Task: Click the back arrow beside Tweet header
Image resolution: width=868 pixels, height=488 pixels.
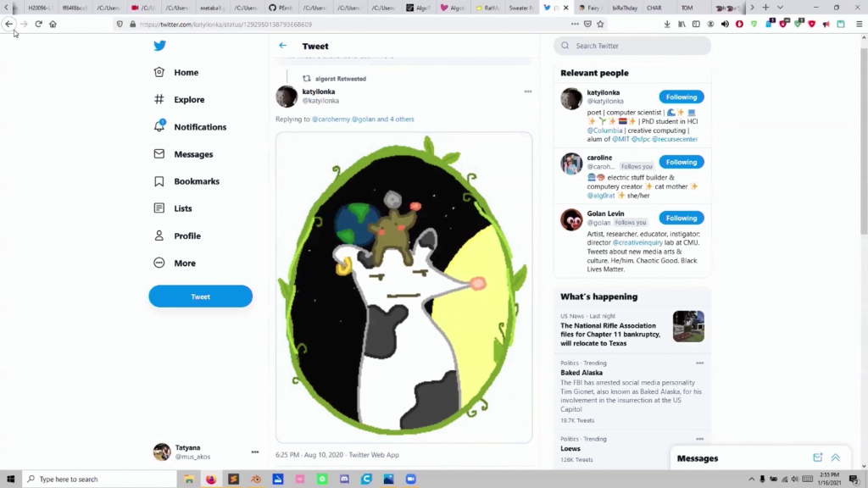Action: coord(283,46)
